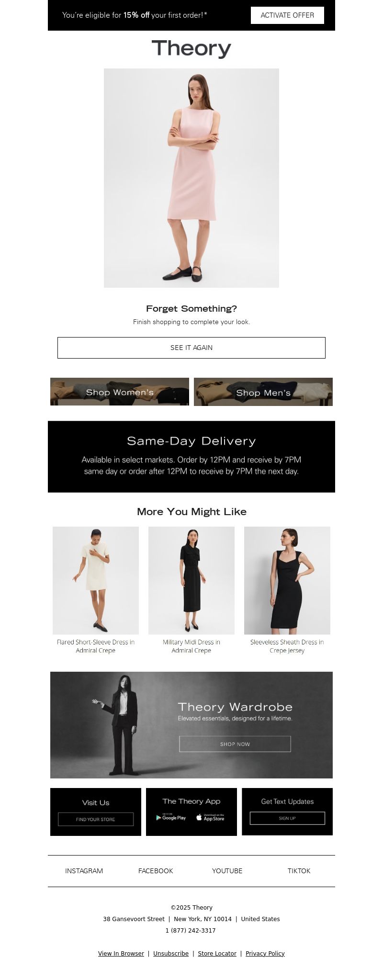Open the Shop Women's banner
383x980 pixels.
[x=120, y=392]
